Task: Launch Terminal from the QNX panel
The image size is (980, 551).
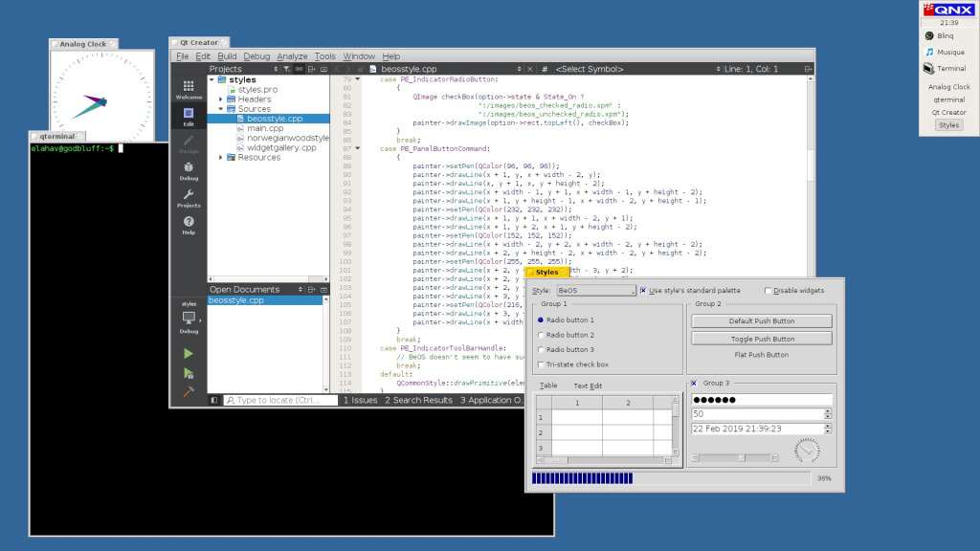Action: click(945, 68)
